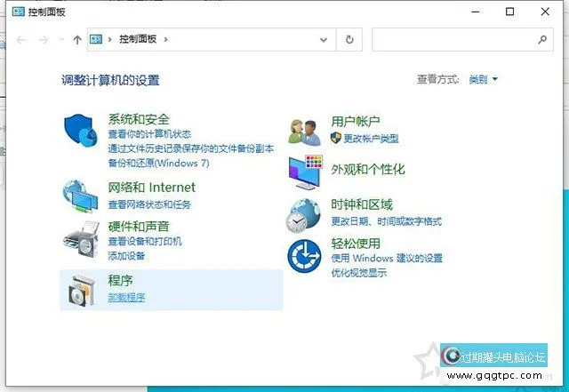Open 程序 category heading
This screenshot has height=392, width=569.
pyautogui.click(x=121, y=280)
